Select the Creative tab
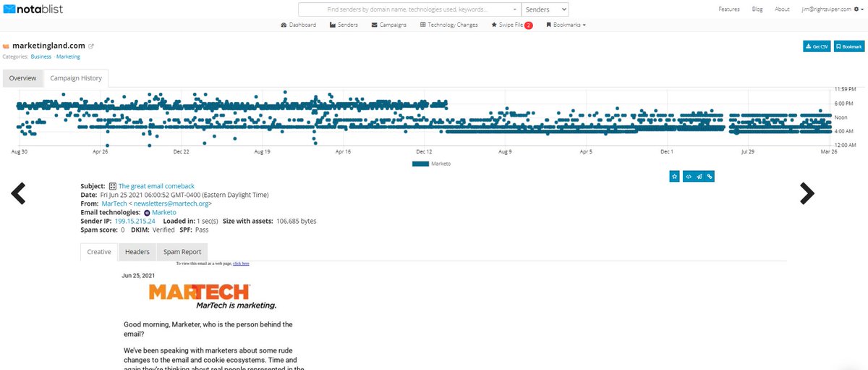This screenshot has width=868, height=370. click(99, 252)
